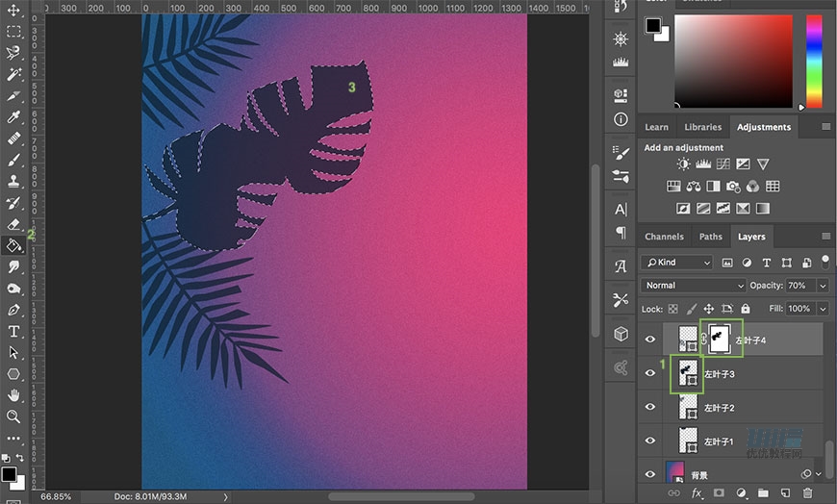Select the Paint Bucket tool
Screen dimensions: 837x504
pos(13,245)
